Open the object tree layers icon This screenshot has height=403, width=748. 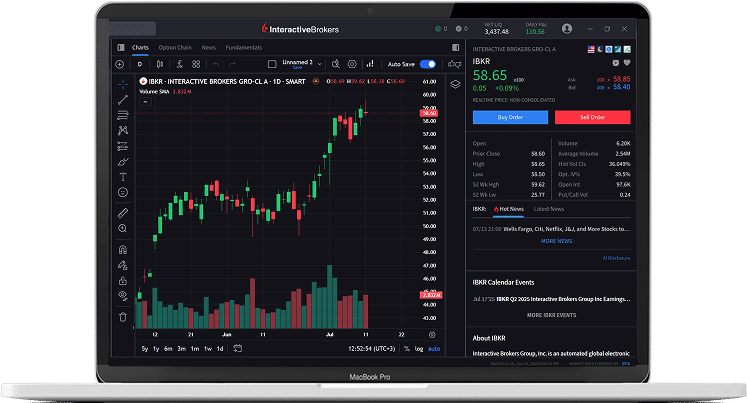(x=455, y=84)
